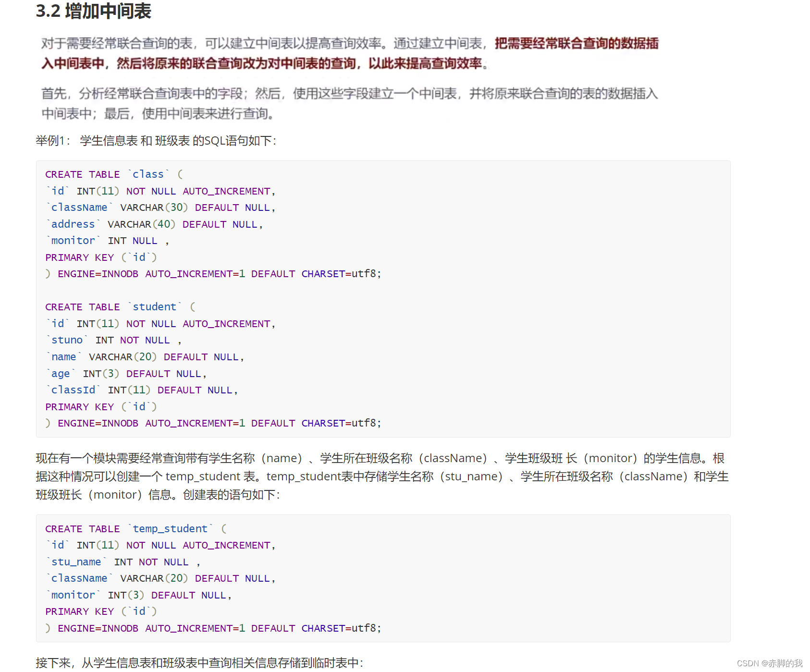
Task: Click the `monitor` field in class table definition
Action: pos(73,240)
